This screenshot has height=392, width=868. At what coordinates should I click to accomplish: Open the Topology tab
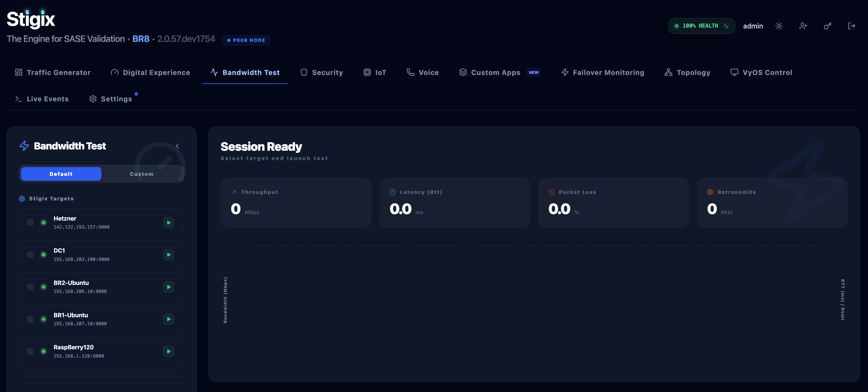[x=687, y=72]
